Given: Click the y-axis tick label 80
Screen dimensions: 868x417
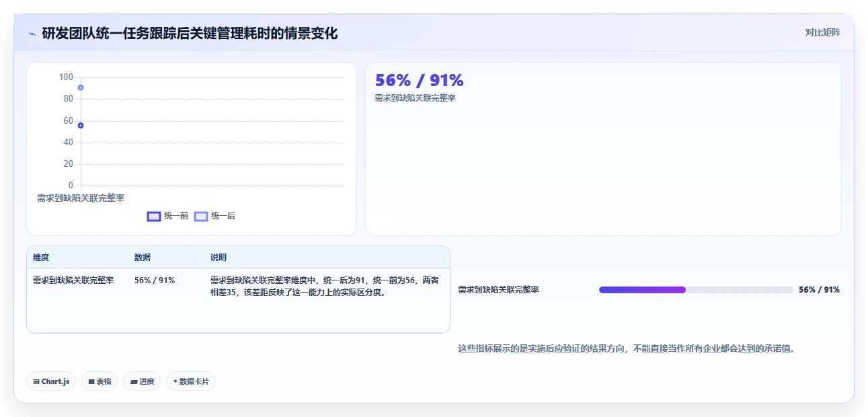Looking at the screenshot, I should (x=69, y=99).
